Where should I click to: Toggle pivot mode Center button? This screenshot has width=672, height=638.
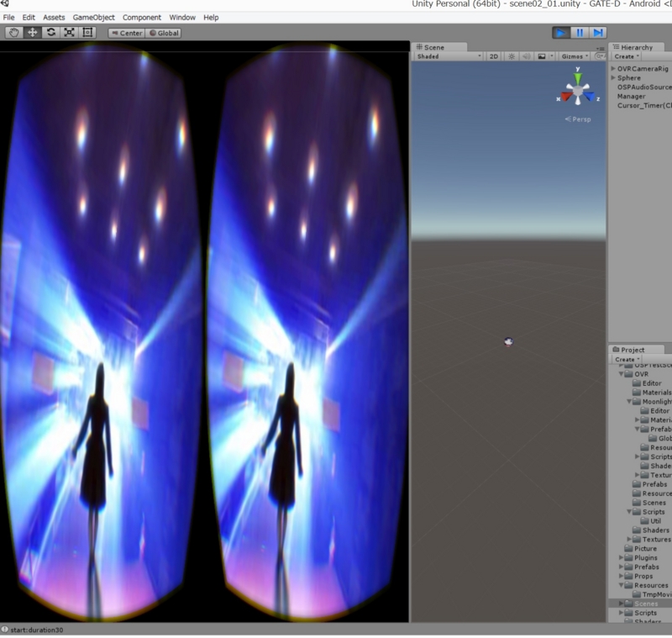click(127, 33)
